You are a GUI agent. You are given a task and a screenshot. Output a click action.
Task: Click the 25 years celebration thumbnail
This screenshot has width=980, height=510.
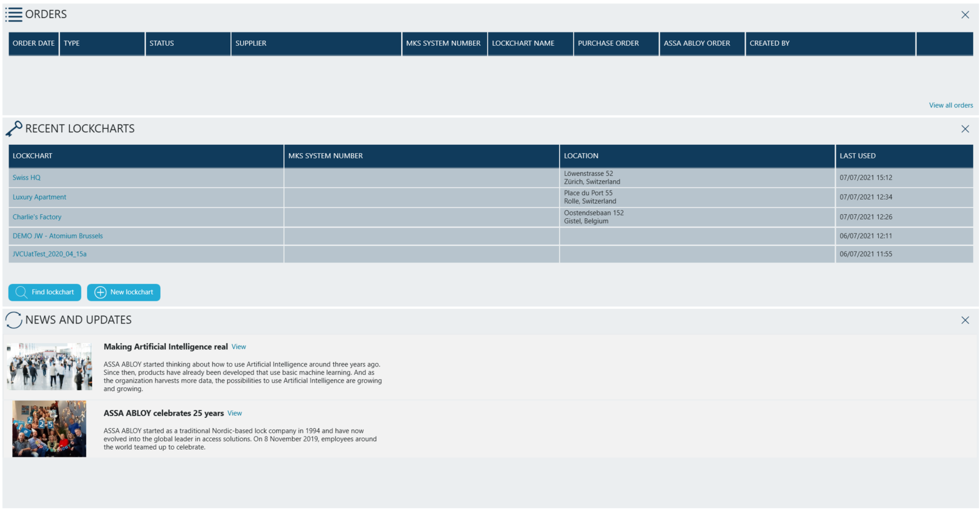tap(49, 429)
